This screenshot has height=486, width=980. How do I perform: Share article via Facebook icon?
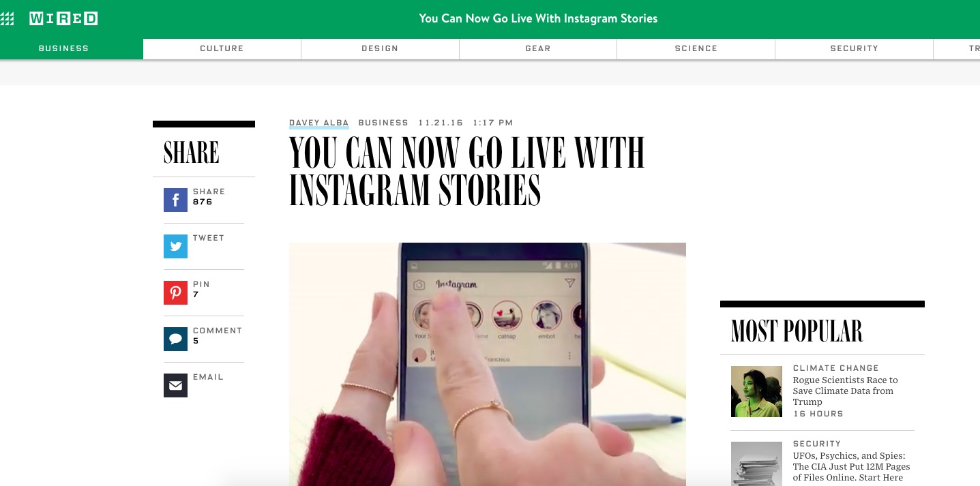[x=175, y=200]
